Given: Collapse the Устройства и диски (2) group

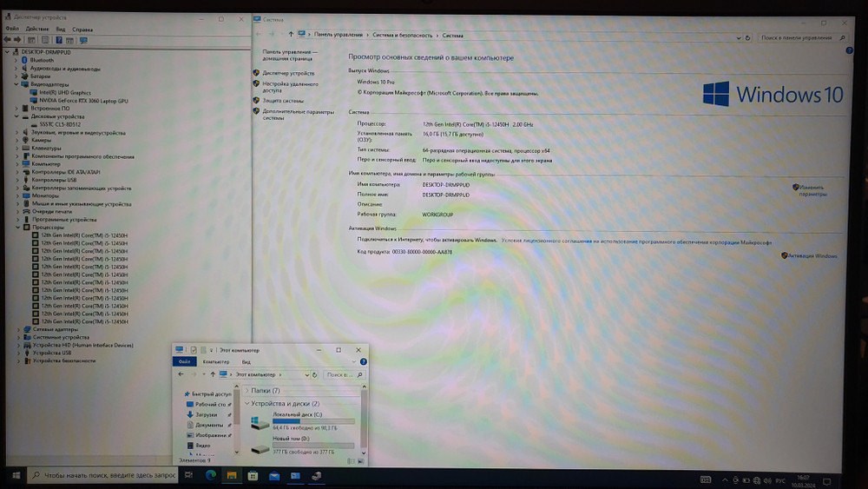Looking at the screenshot, I should (x=247, y=403).
